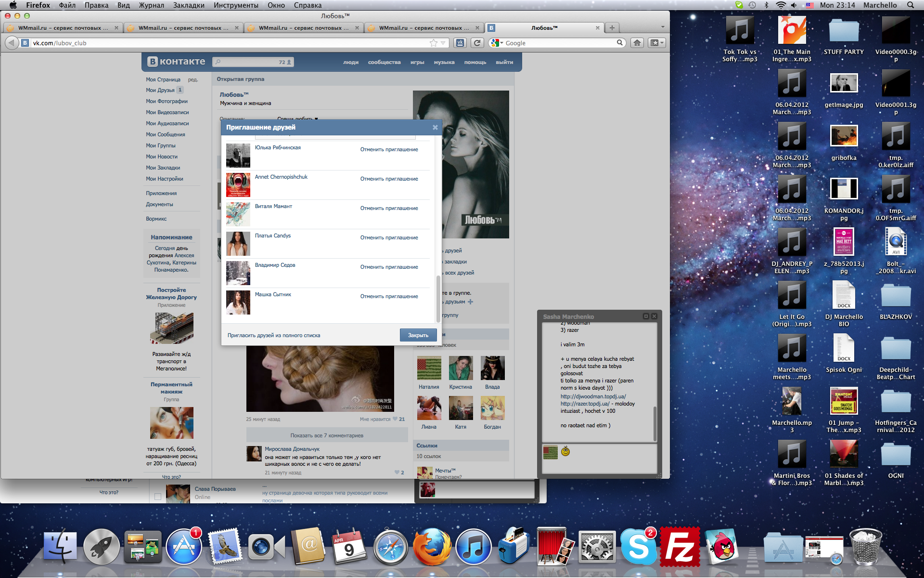
Task: Open a new tab with the plus button
Action: coord(612,28)
